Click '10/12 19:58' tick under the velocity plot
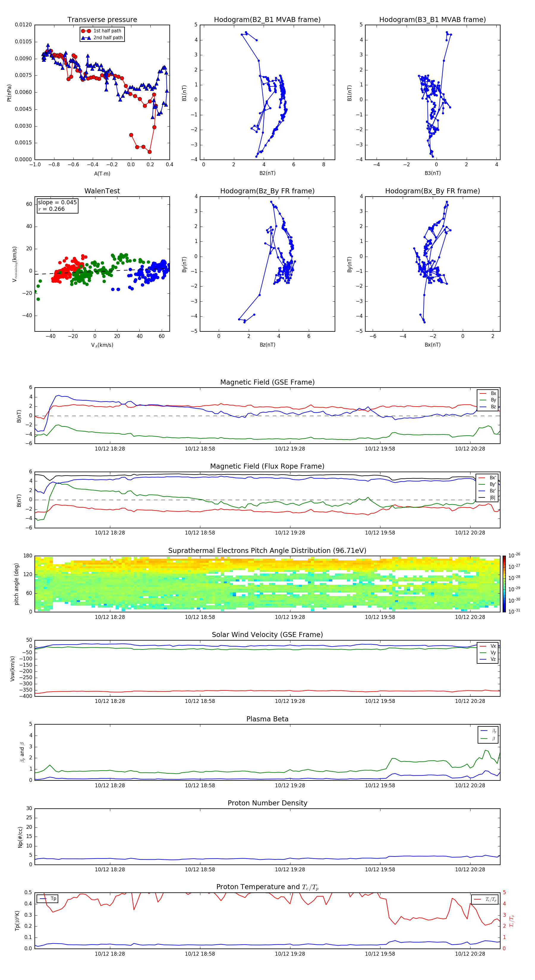535x980 pixels. pos(380,701)
